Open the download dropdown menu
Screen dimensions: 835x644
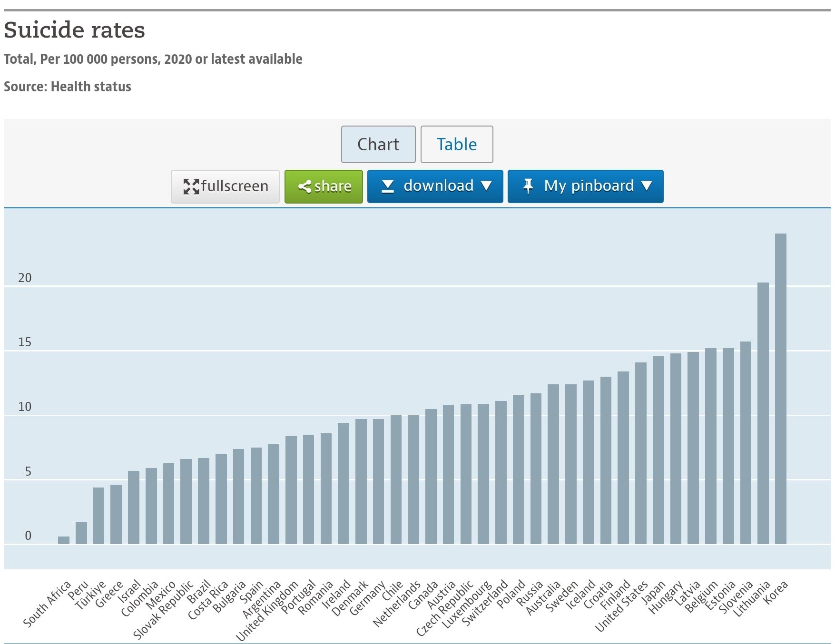pos(435,186)
